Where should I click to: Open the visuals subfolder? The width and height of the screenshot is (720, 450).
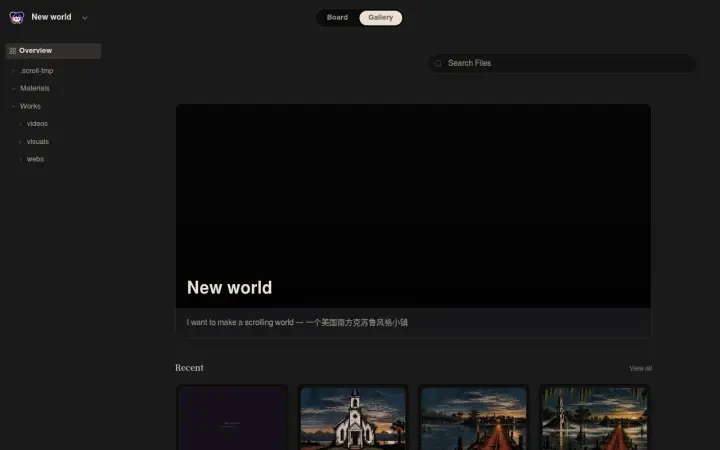tap(38, 141)
